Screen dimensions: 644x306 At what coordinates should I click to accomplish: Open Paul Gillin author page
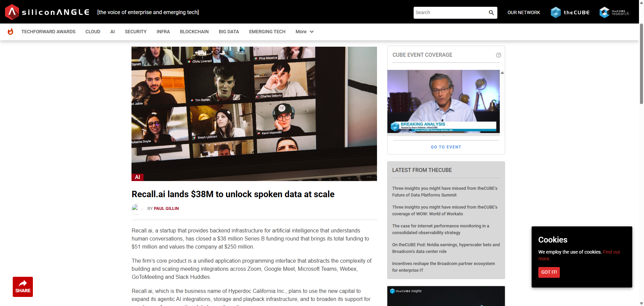[x=166, y=209]
